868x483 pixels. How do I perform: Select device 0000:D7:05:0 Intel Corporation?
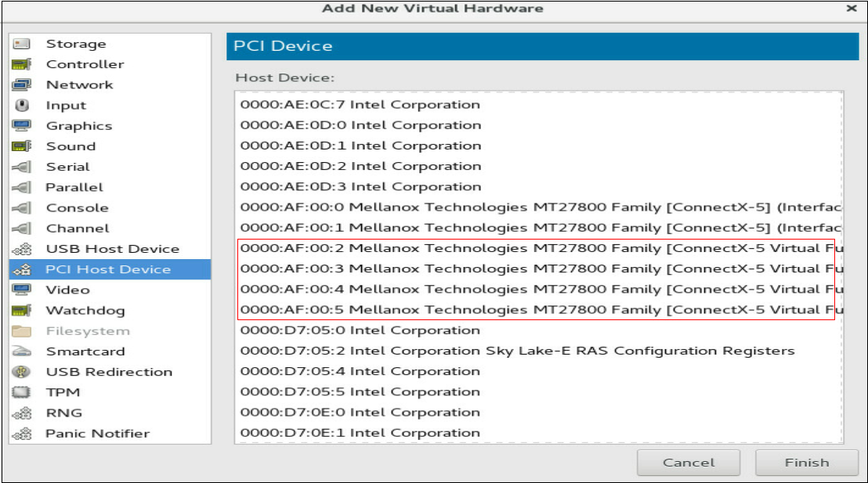coord(539,330)
